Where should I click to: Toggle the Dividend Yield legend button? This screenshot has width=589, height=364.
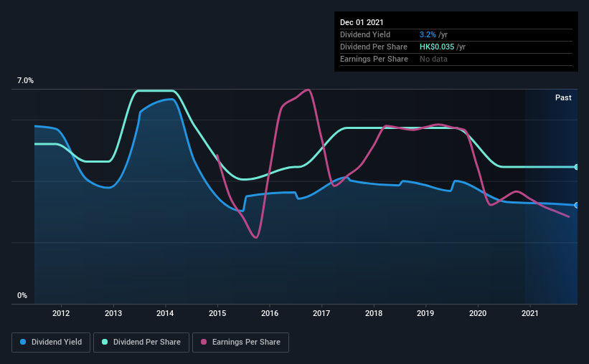tap(51, 343)
